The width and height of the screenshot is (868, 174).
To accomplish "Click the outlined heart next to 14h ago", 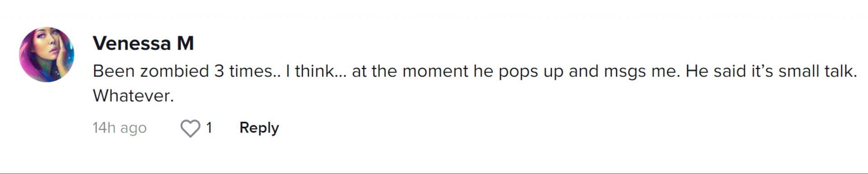I will 190,128.
